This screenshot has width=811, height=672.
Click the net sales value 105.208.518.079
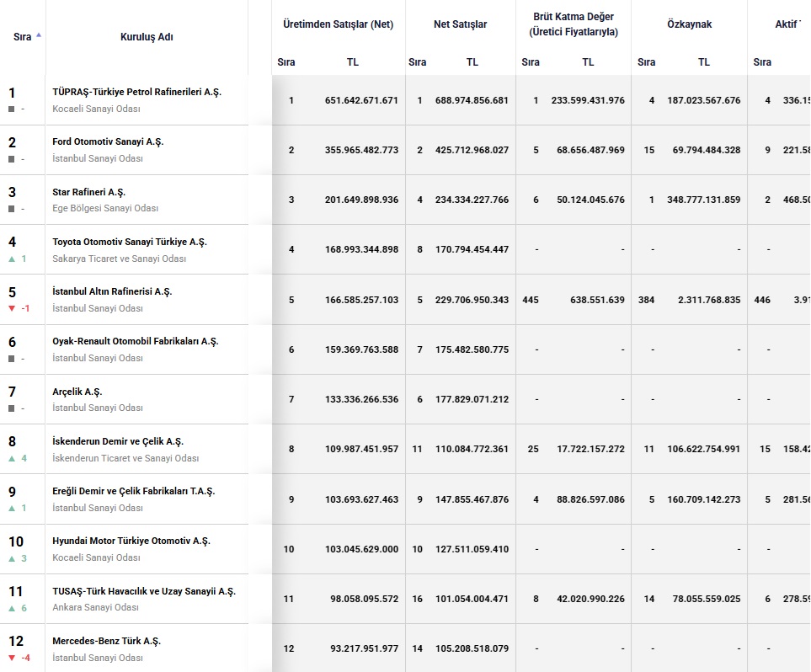[472, 648]
